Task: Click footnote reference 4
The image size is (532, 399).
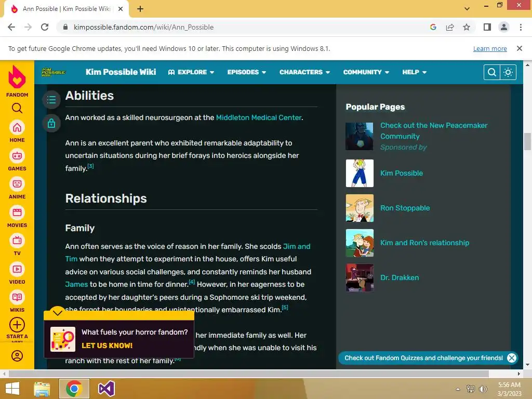Action: point(192,282)
